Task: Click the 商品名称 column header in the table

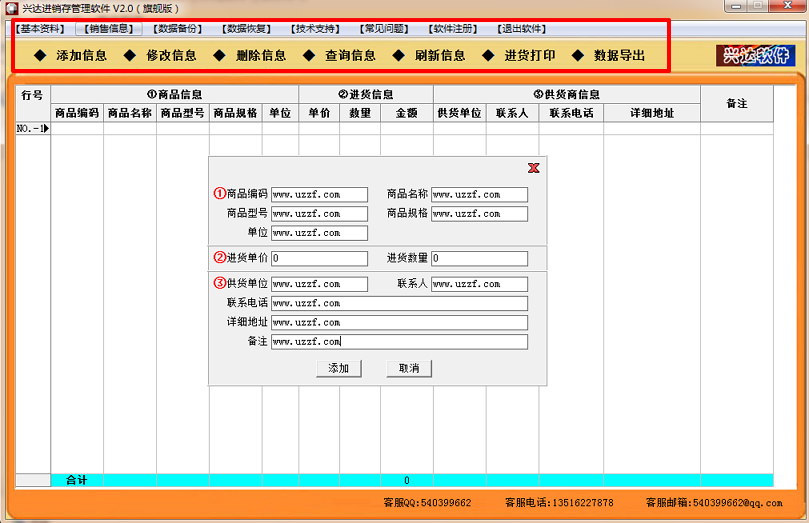Action: 130,113
